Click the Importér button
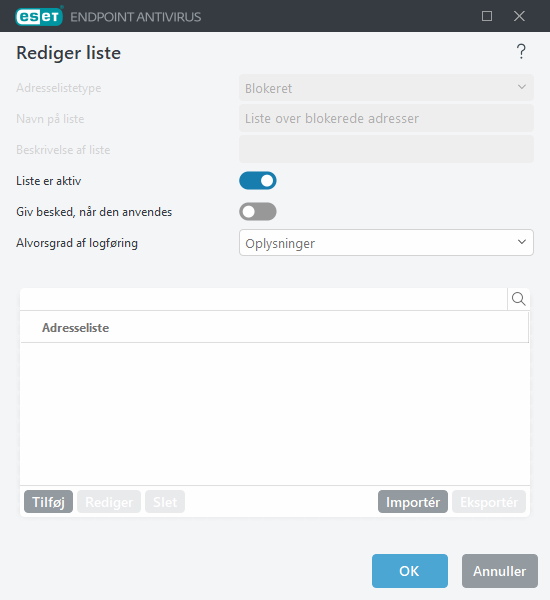 point(413,502)
